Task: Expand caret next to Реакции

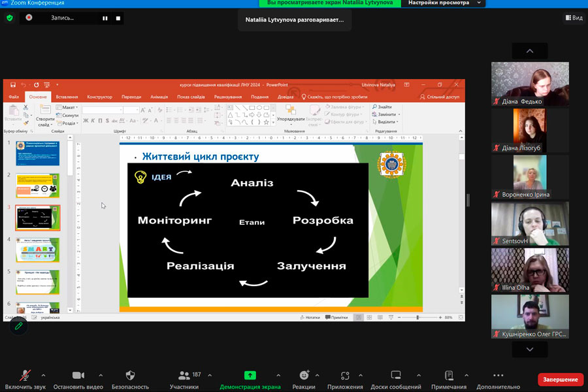Action: click(x=318, y=375)
